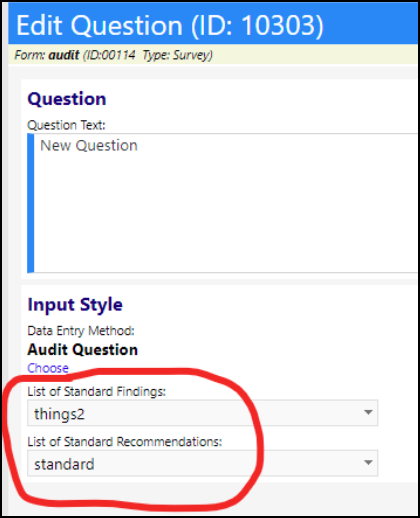Screen dimensions: 420x518
Task: Open the List of Standard Recommendations dropdown
Action: (203, 463)
